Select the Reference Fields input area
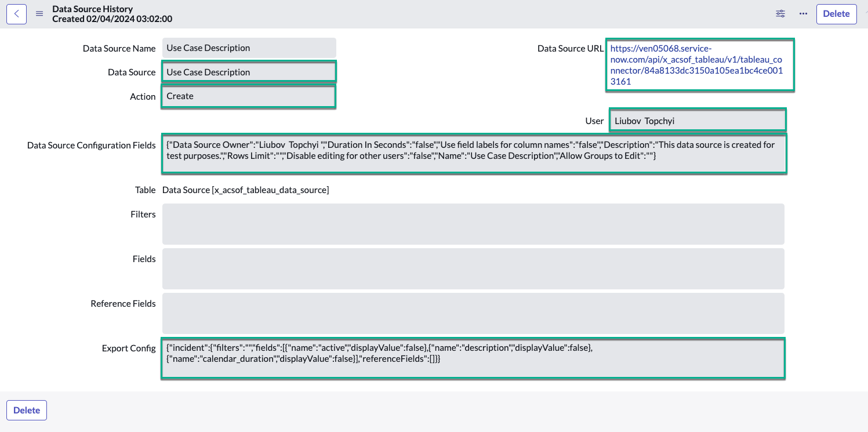Viewport: 868px width, 432px height. 473,313
